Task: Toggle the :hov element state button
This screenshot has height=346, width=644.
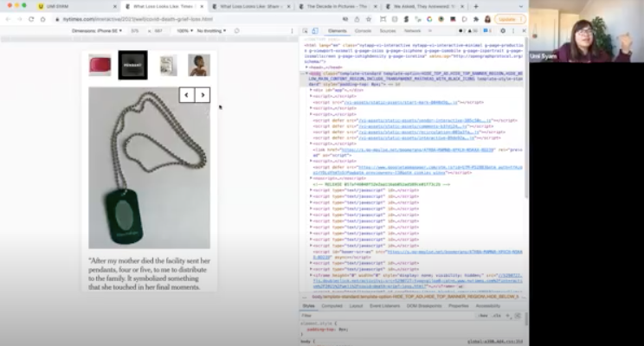Action: pyautogui.click(x=483, y=316)
